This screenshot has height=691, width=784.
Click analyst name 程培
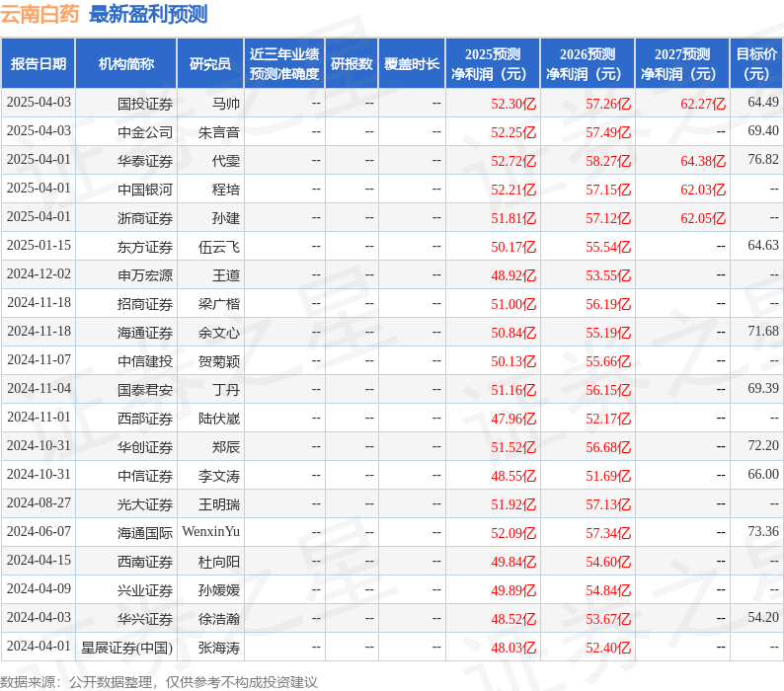coord(226,190)
